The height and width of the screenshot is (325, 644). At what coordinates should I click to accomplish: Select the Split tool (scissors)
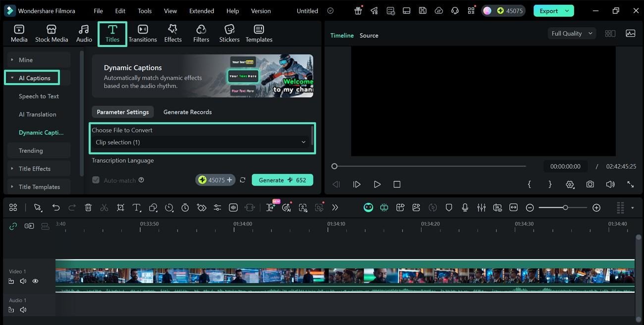[105, 207]
